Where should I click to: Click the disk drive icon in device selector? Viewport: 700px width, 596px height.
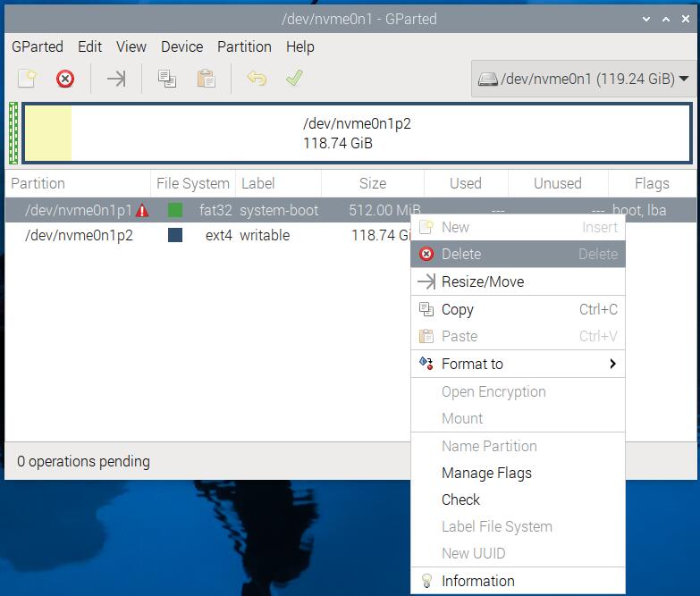487,80
